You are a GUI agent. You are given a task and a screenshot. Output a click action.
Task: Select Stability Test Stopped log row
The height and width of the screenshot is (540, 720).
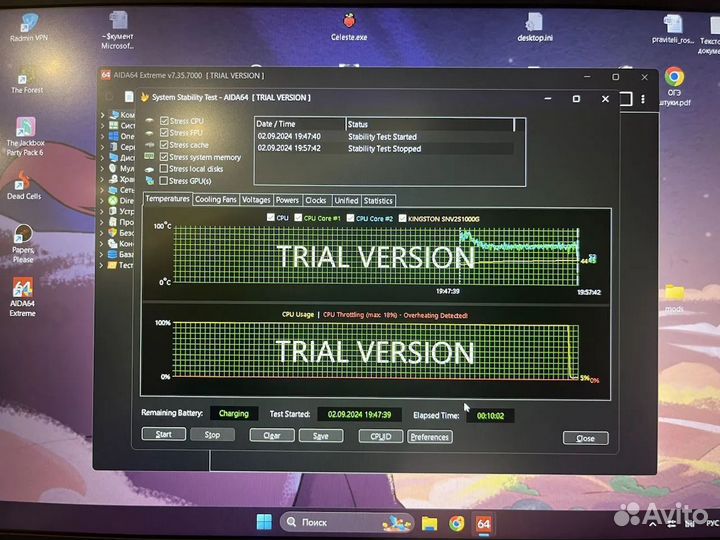(385, 148)
